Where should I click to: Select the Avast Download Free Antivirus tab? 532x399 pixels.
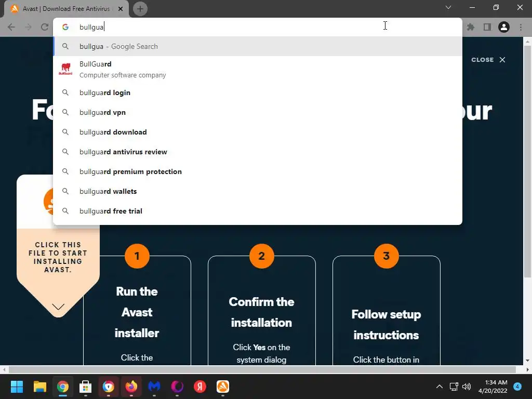(x=66, y=9)
